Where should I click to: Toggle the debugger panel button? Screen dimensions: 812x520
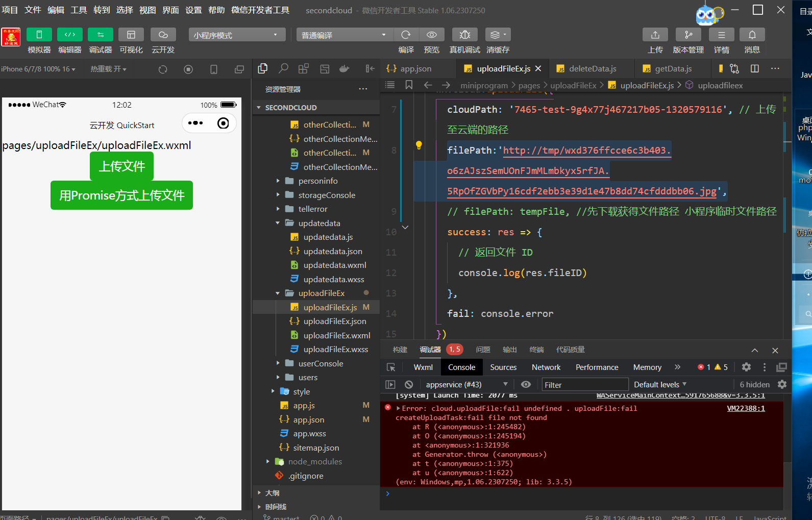click(x=100, y=35)
